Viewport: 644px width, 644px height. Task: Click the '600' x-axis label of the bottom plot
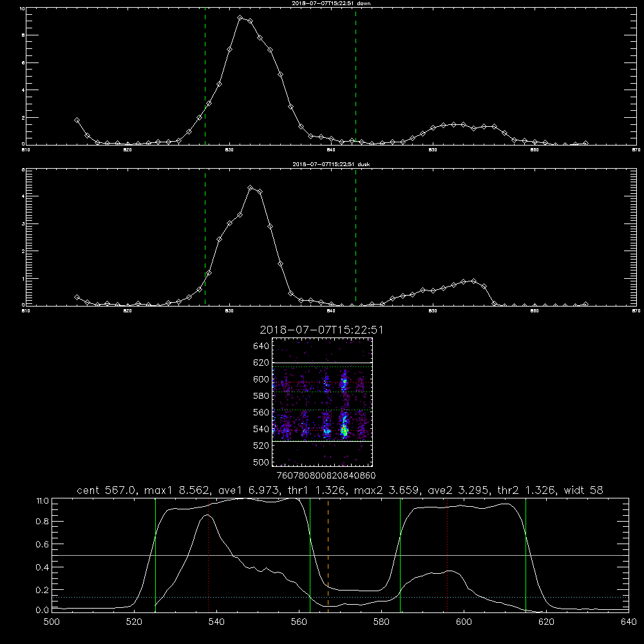point(464,622)
